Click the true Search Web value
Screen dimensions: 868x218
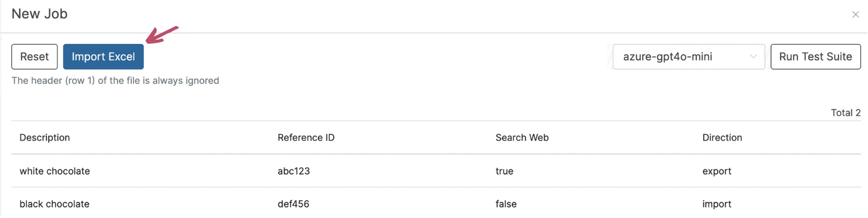pyautogui.click(x=504, y=171)
